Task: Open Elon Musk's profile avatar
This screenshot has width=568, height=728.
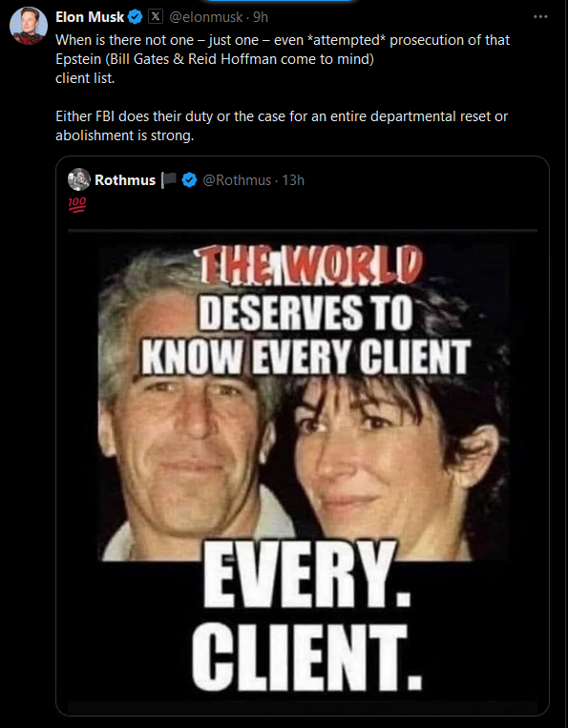Action: point(29,26)
